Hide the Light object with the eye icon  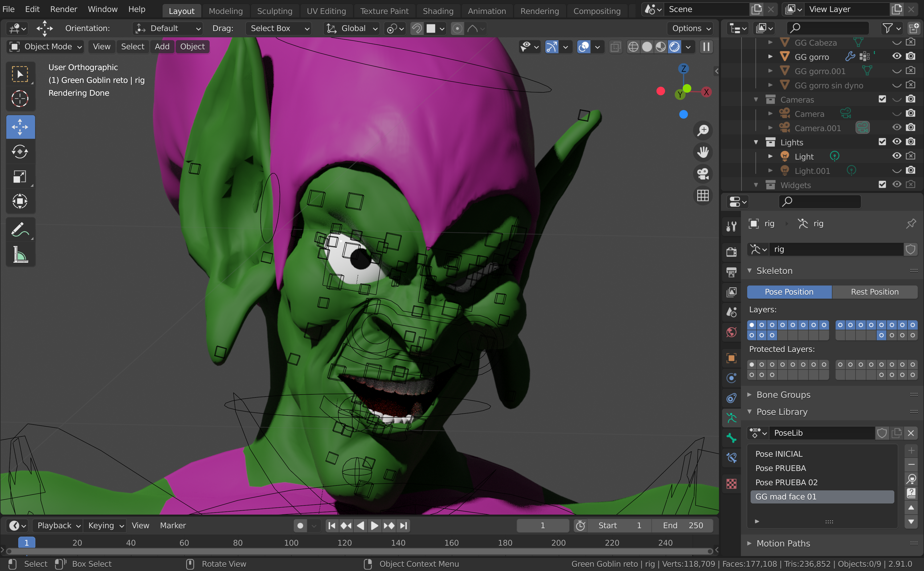[x=896, y=156]
